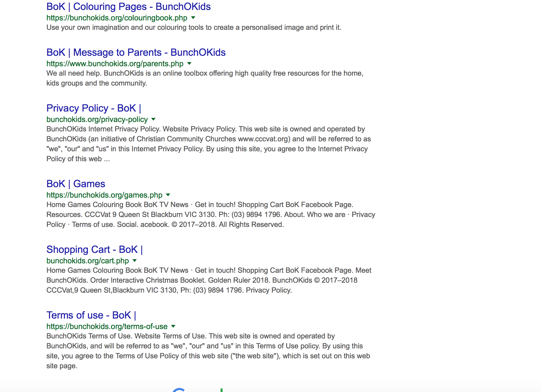Open the 'BoK | Games' result
This screenshot has height=392, width=541.
pyautogui.click(x=76, y=184)
